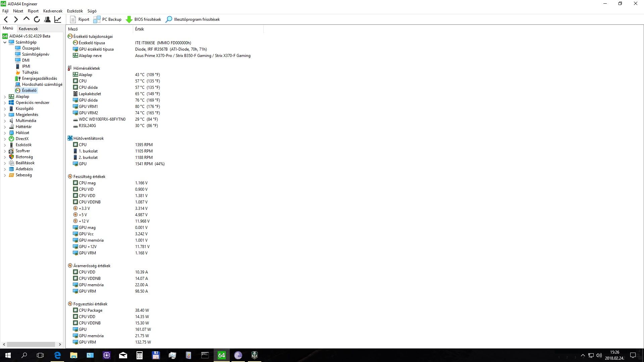Click the sidebar horizontal scrollbar right arrow
Image resolution: width=644 pixels, height=362 pixels.
coord(60,344)
